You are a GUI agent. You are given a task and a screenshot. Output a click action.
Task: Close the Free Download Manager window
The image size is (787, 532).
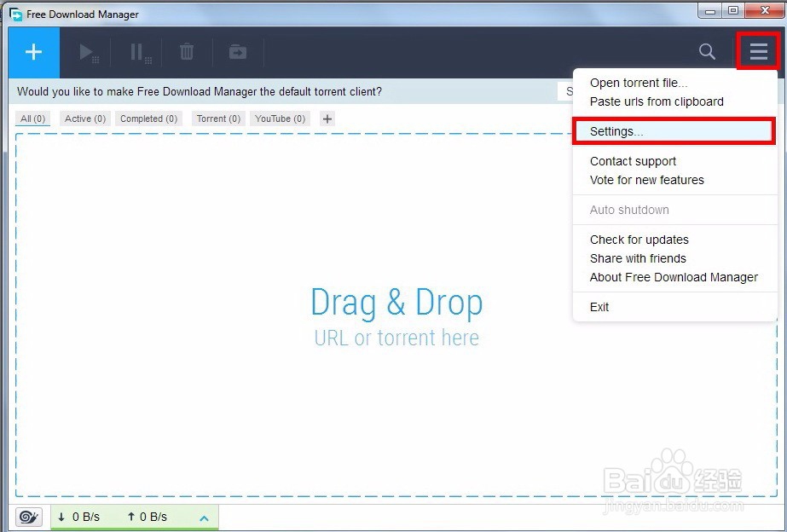[x=765, y=10]
